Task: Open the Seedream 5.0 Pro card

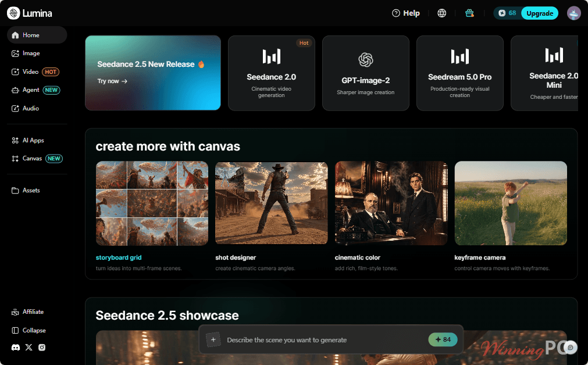Action: [459, 73]
